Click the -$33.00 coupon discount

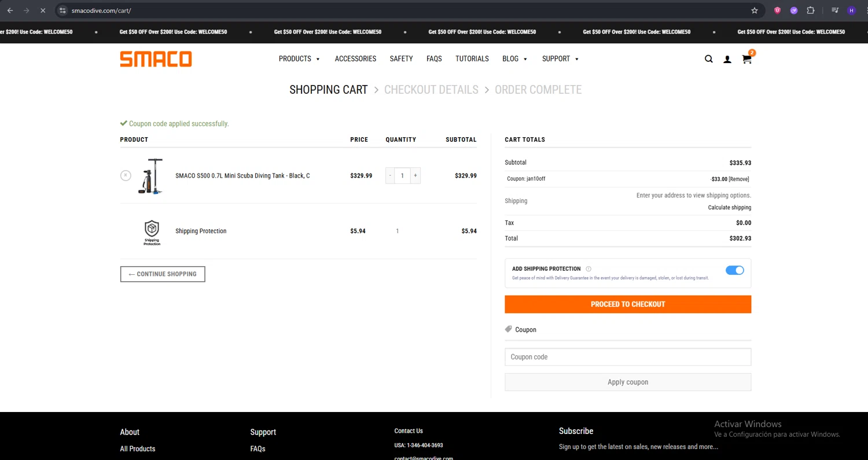[719, 179]
